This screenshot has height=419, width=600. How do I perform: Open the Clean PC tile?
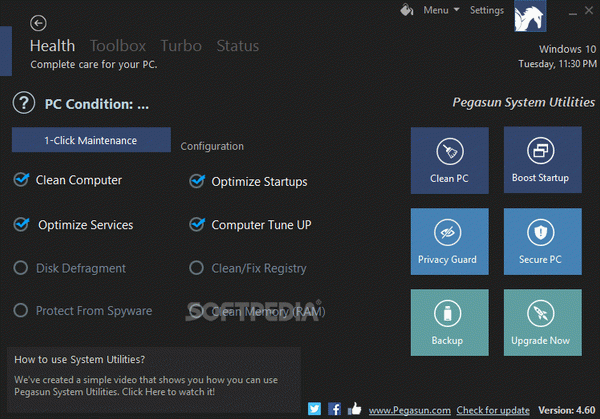[x=450, y=161]
